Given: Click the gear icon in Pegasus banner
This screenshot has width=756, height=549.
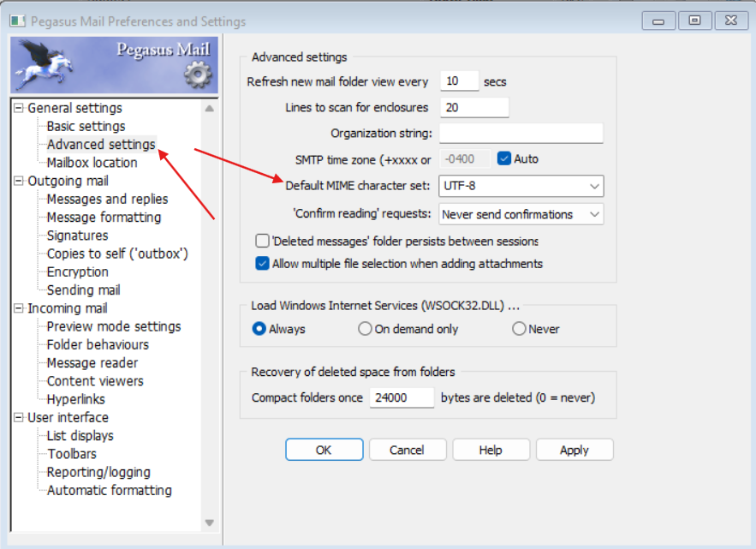Looking at the screenshot, I should [198, 75].
